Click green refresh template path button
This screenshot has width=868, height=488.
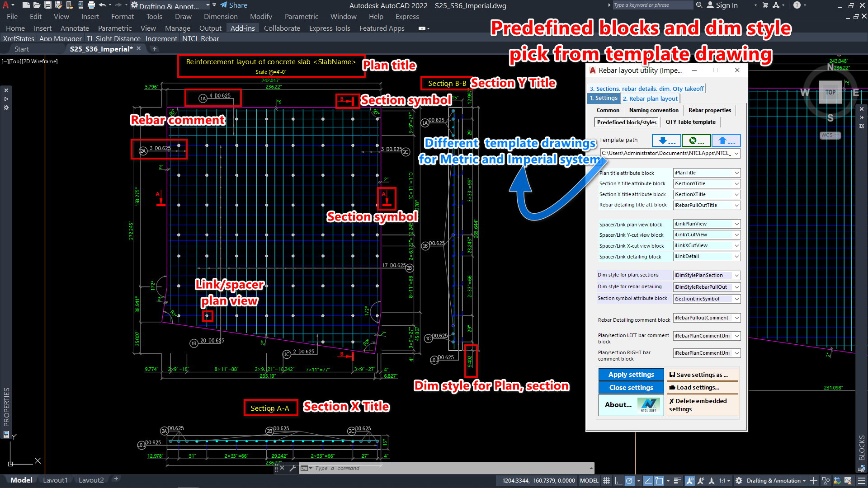[x=696, y=141]
